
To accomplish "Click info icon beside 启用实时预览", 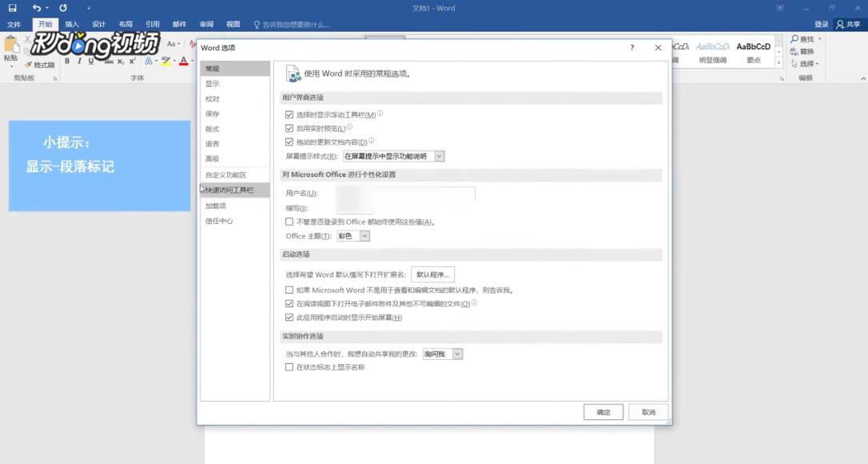I will point(350,127).
